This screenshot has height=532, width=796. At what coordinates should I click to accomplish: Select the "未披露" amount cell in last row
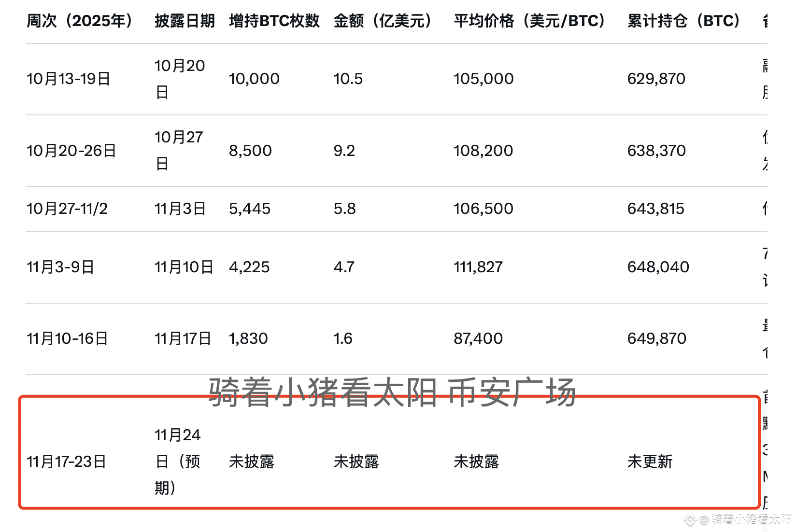click(x=356, y=462)
